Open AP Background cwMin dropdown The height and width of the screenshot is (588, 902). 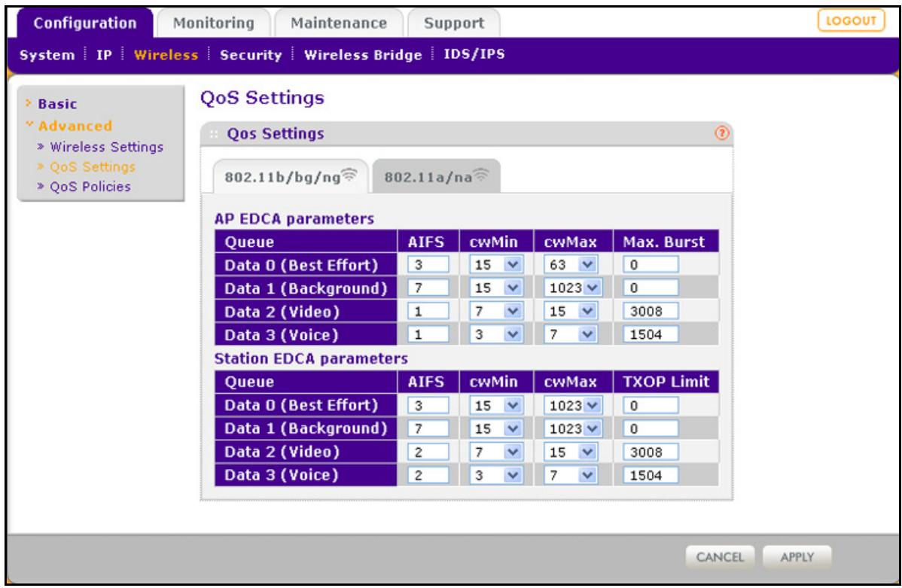pos(496,288)
